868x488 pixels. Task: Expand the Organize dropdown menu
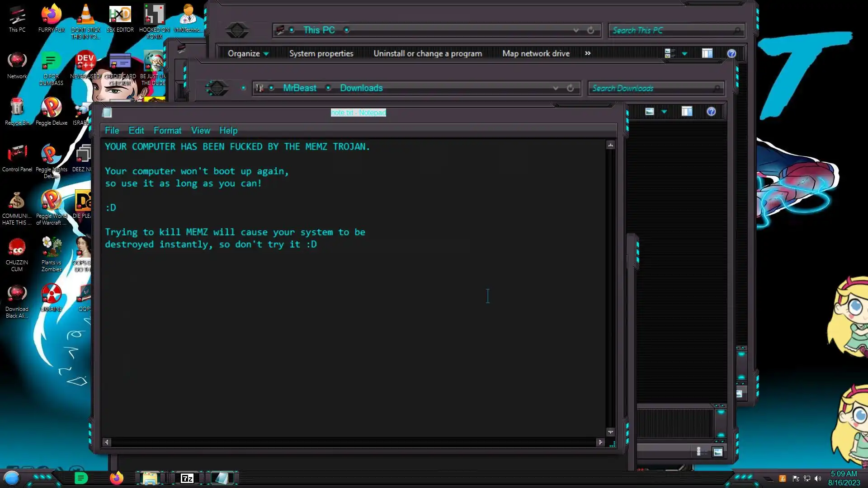pyautogui.click(x=248, y=54)
